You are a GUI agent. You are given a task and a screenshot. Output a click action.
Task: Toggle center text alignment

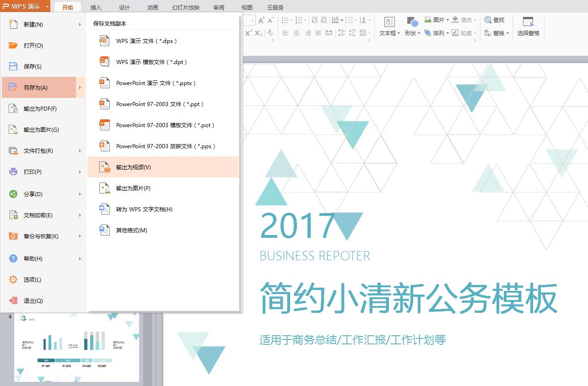tap(296, 32)
